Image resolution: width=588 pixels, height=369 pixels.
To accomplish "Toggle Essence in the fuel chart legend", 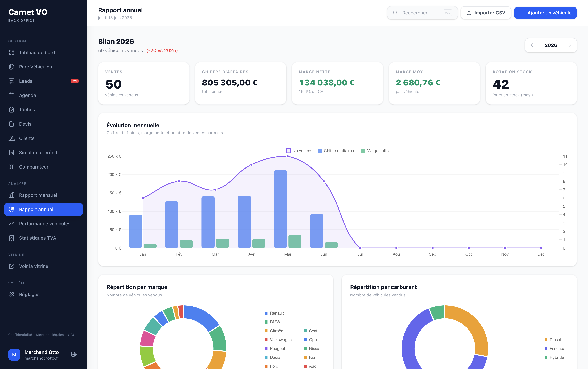I will pos(555,349).
